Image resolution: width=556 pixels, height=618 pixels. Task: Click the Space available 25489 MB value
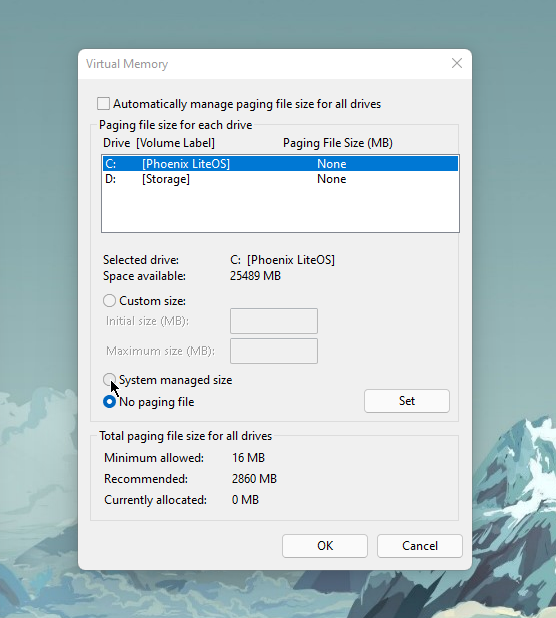pyautogui.click(x=255, y=275)
